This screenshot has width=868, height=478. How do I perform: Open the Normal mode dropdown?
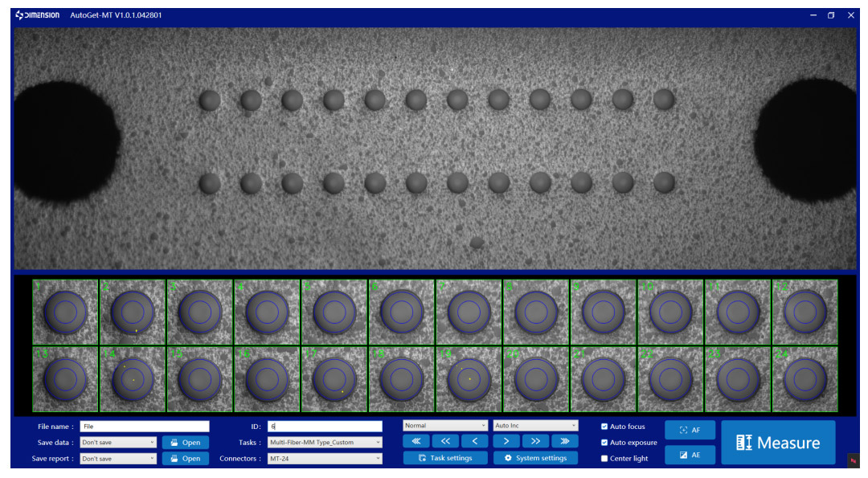point(445,426)
